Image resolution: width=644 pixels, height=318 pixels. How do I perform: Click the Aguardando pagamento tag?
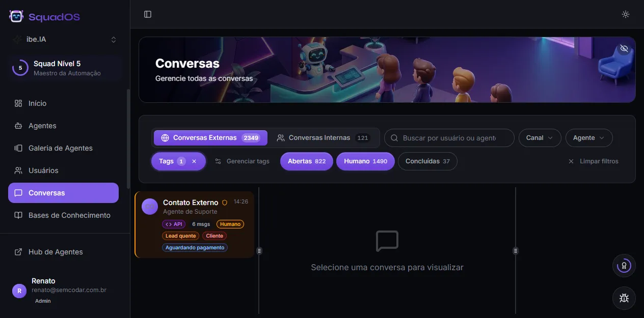(195, 247)
